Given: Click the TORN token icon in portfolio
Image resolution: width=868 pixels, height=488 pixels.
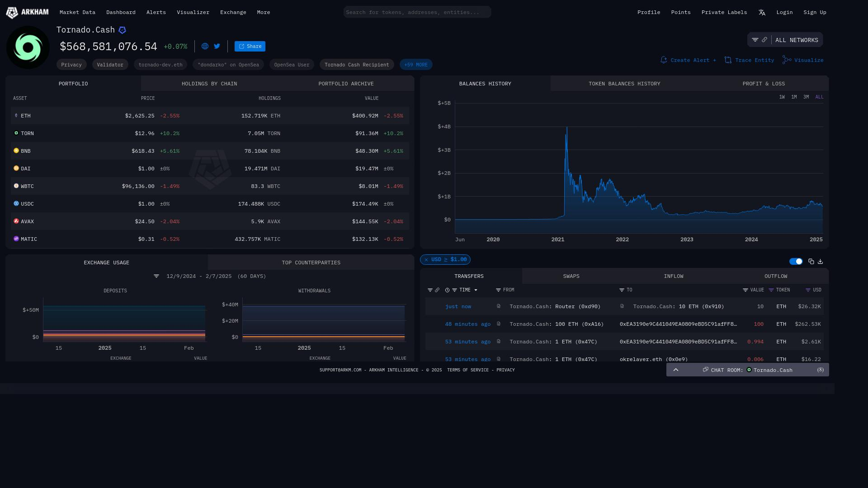Looking at the screenshot, I should click(x=16, y=133).
